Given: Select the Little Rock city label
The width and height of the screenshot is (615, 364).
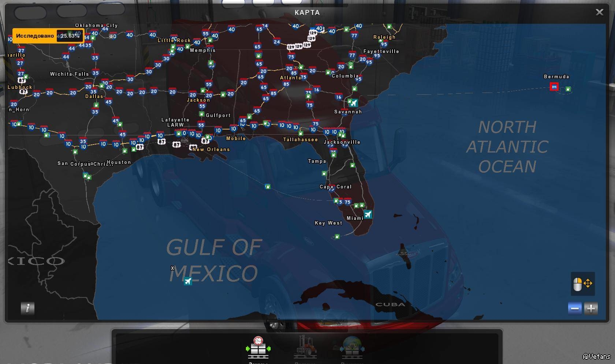Looking at the screenshot, I should point(174,40).
